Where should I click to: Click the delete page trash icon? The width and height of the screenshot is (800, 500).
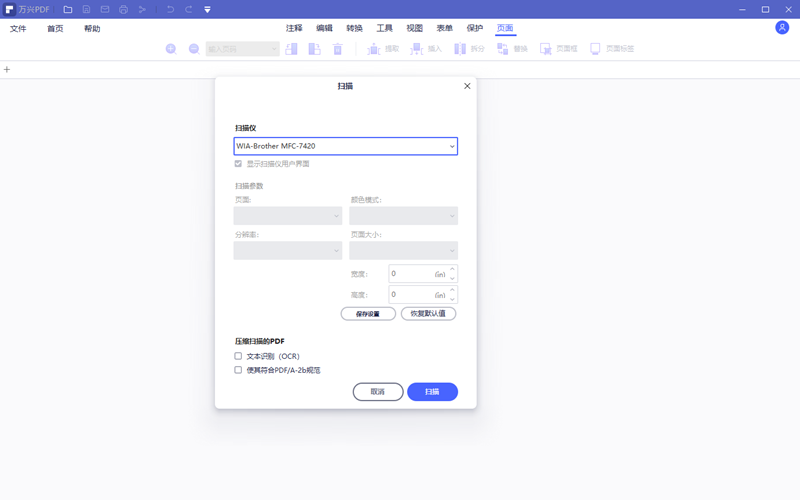(337, 49)
